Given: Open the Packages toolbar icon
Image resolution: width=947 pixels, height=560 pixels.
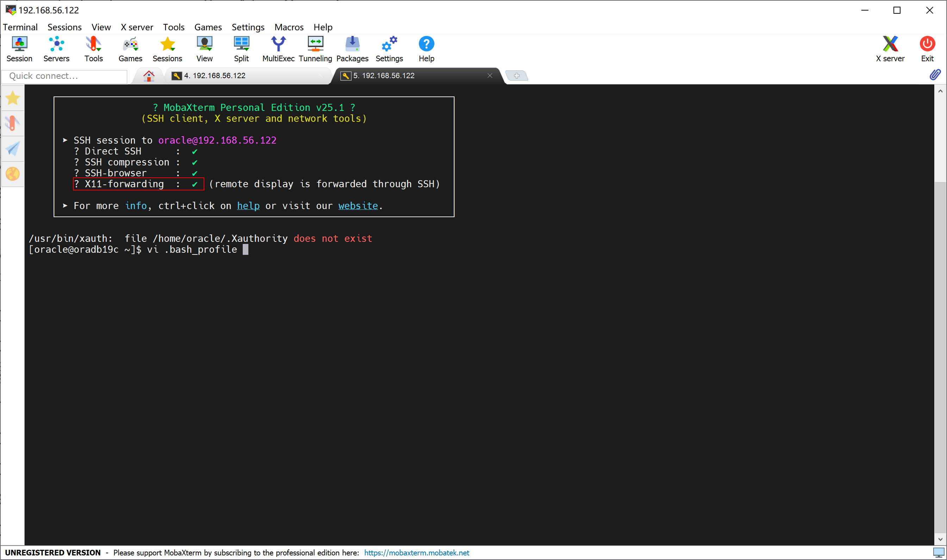Looking at the screenshot, I should [352, 49].
